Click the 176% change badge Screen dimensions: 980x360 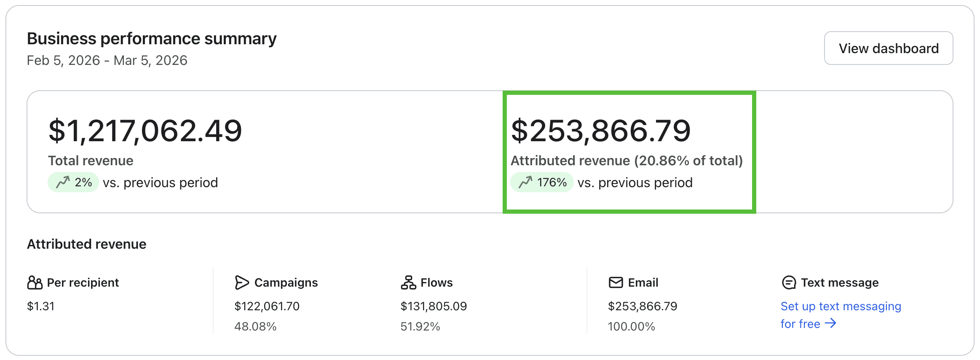pyautogui.click(x=542, y=183)
